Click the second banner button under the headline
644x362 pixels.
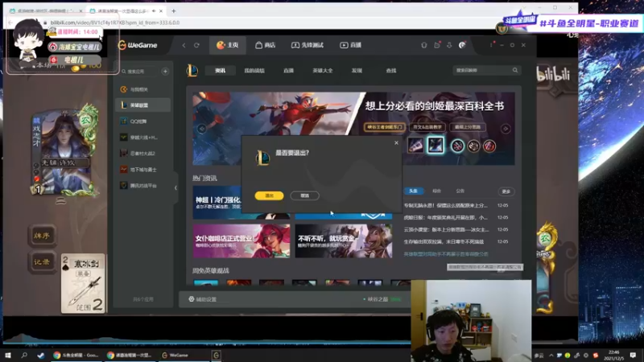[x=427, y=127]
